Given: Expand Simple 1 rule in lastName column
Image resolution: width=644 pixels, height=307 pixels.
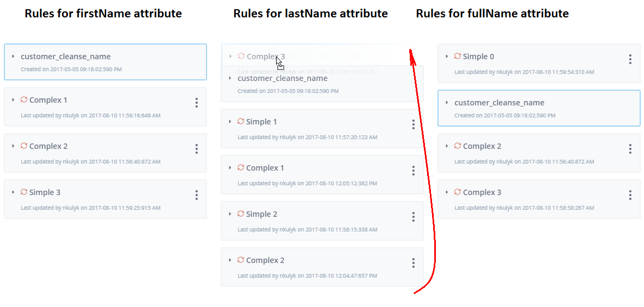Looking at the screenshot, I should coord(230,122).
